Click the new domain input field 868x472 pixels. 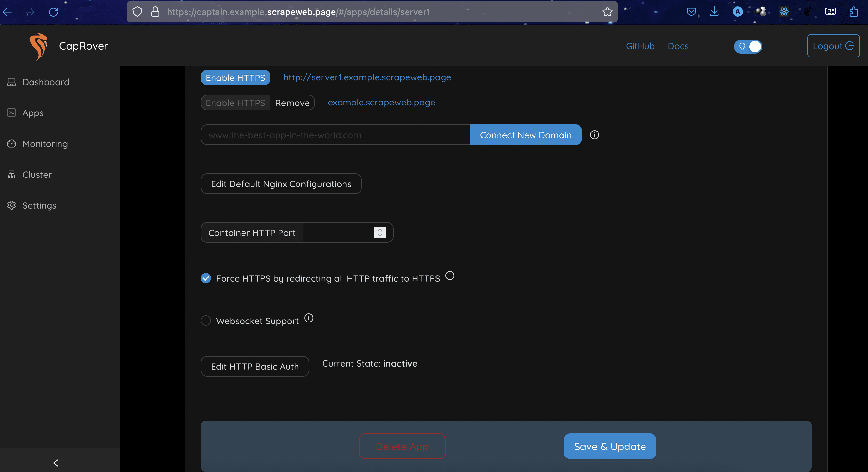pos(335,135)
